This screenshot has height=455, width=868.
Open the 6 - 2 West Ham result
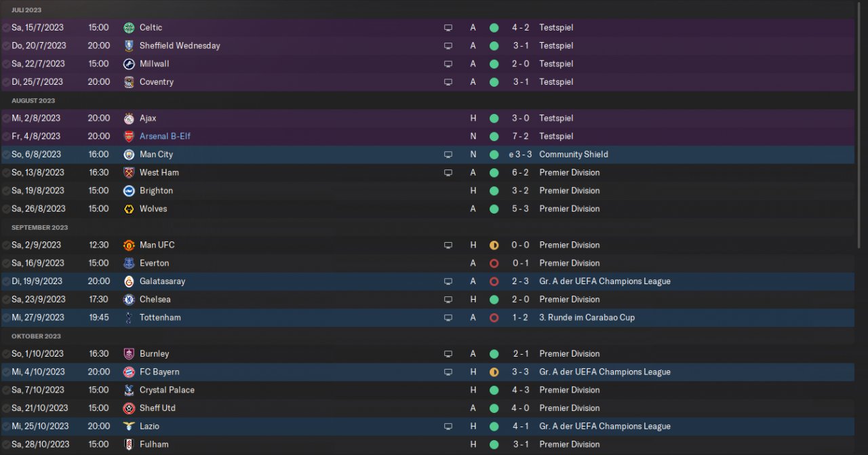pyautogui.click(x=520, y=173)
